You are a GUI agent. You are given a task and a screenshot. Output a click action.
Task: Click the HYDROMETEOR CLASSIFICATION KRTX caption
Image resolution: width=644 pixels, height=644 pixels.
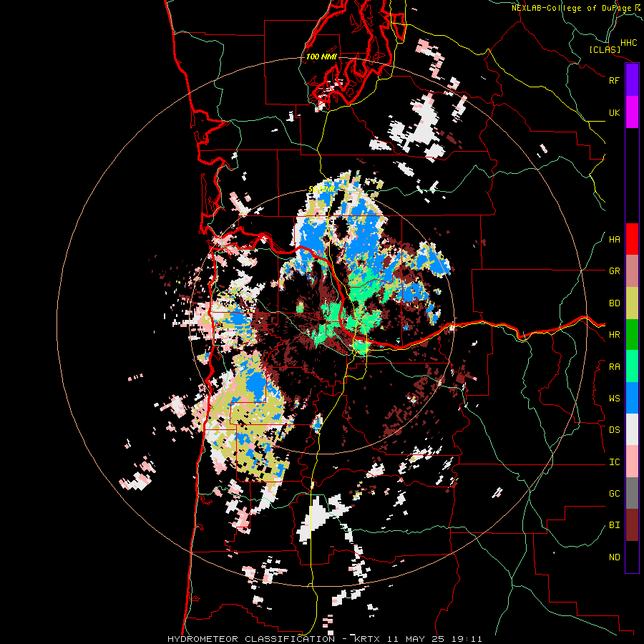coord(324,639)
